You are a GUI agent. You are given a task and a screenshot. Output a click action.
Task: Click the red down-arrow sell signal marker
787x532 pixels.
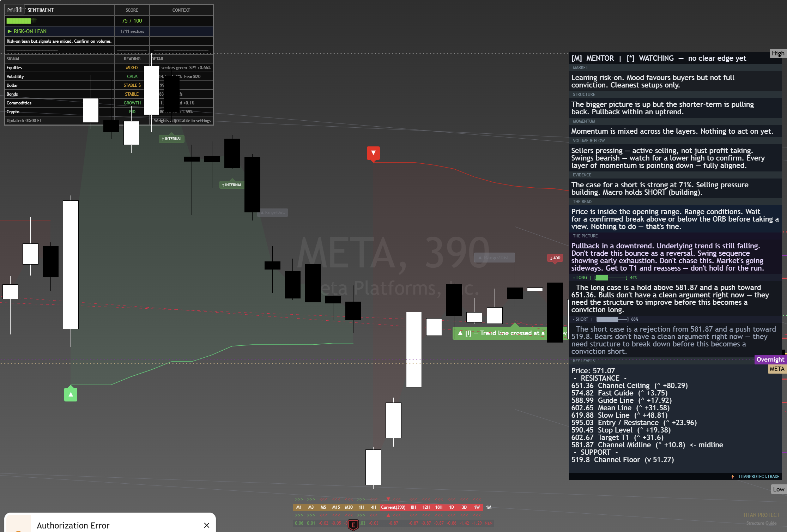(x=373, y=153)
